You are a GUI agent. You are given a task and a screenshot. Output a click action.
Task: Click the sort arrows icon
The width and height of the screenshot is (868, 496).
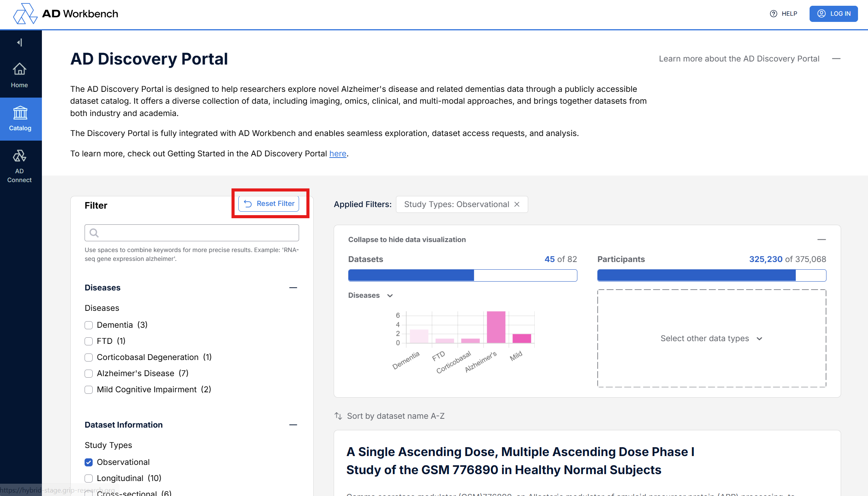tap(338, 416)
